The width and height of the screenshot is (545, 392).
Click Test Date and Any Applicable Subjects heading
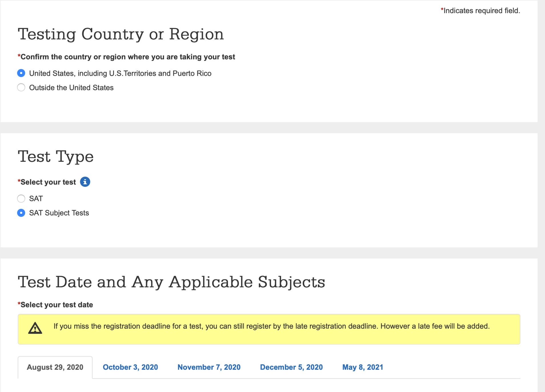[x=171, y=282]
